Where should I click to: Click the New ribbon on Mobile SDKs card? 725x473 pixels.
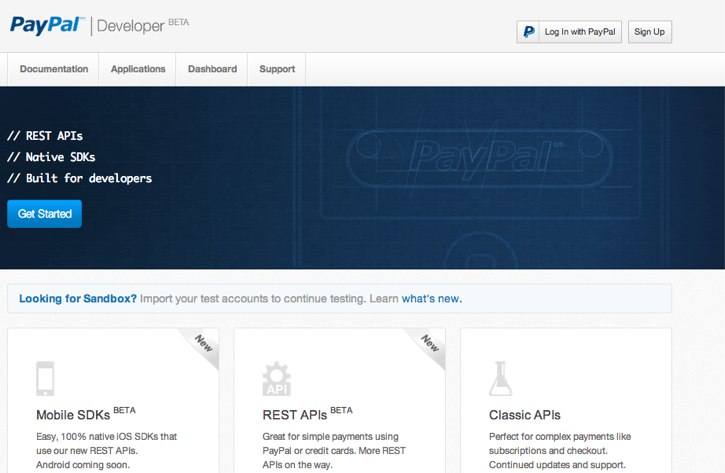(201, 346)
